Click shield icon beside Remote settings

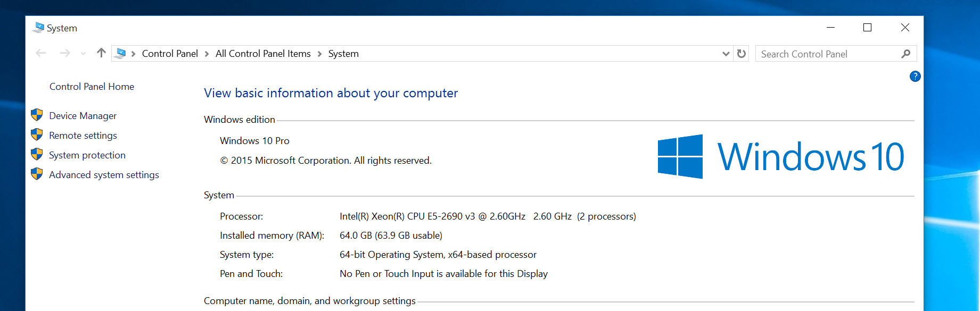point(37,135)
